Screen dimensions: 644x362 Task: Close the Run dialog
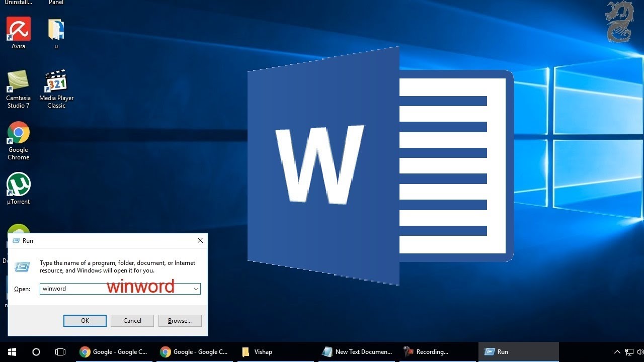click(x=200, y=240)
